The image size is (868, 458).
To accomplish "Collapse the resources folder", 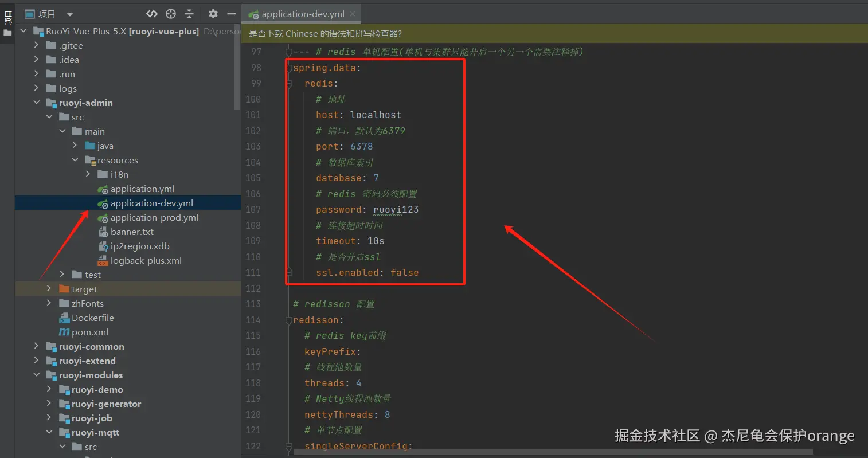I will tap(75, 160).
